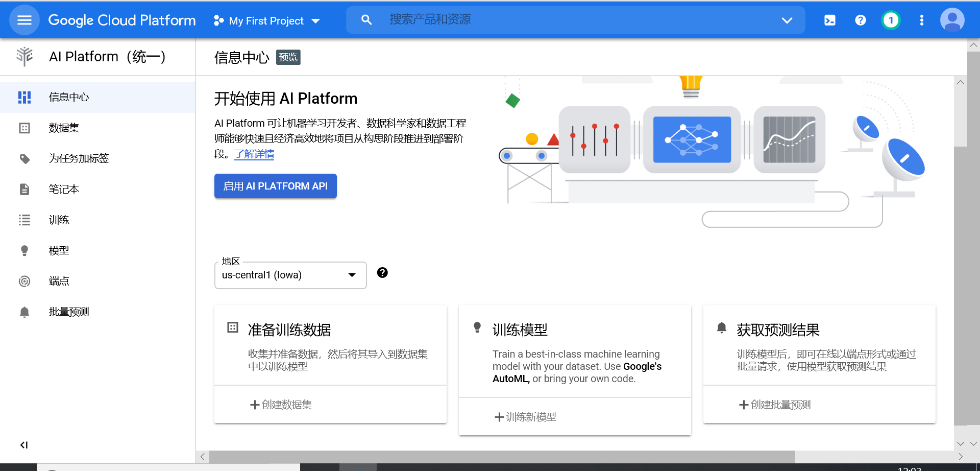Viewport: 980px width, 471px height.
Task: Open the help question mark icon
Action: [861, 20]
